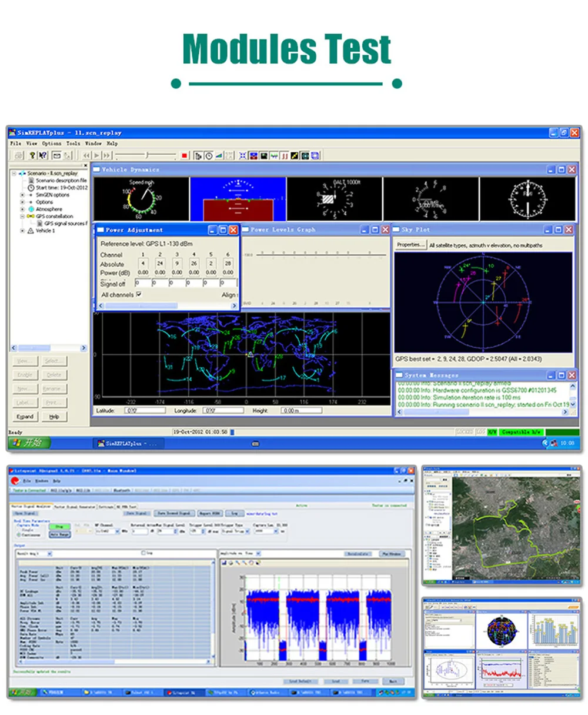Click the help question-mark toolbar icon
This screenshot has width=588, height=715.
click(x=33, y=156)
